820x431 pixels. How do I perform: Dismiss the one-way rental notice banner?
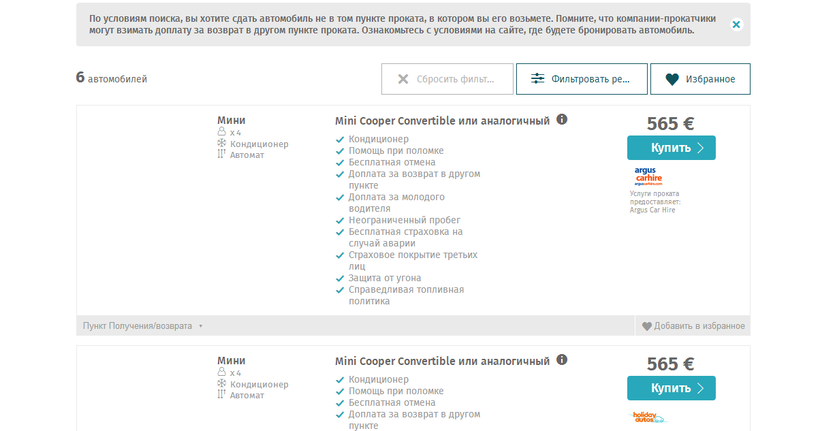click(x=736, y=24)
